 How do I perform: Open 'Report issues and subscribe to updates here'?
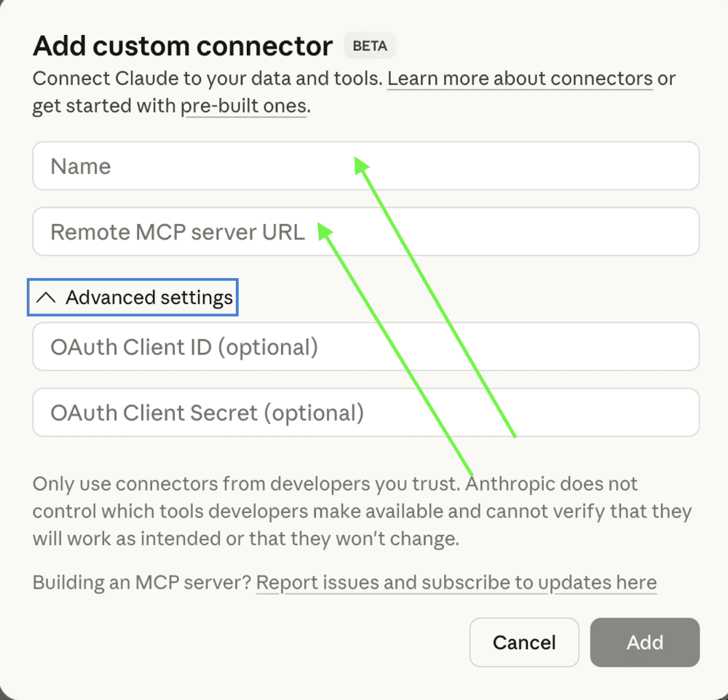pos(456,582)
